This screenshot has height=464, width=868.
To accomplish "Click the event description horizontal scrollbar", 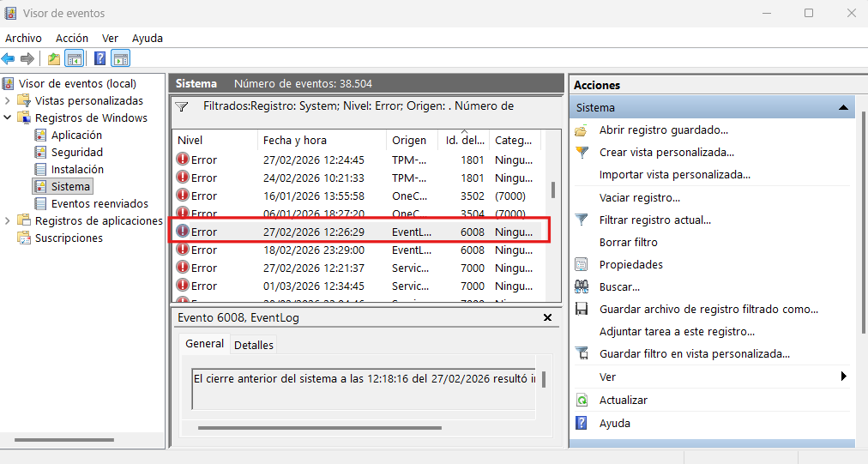I will (x=319, y=427).
